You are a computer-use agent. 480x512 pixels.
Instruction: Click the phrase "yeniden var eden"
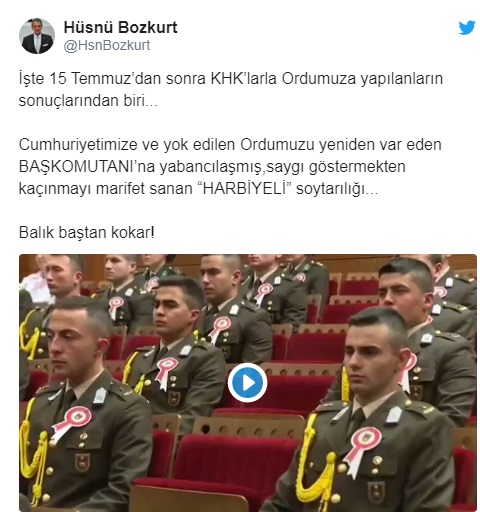pyautogui.click(x=380, y=145)
